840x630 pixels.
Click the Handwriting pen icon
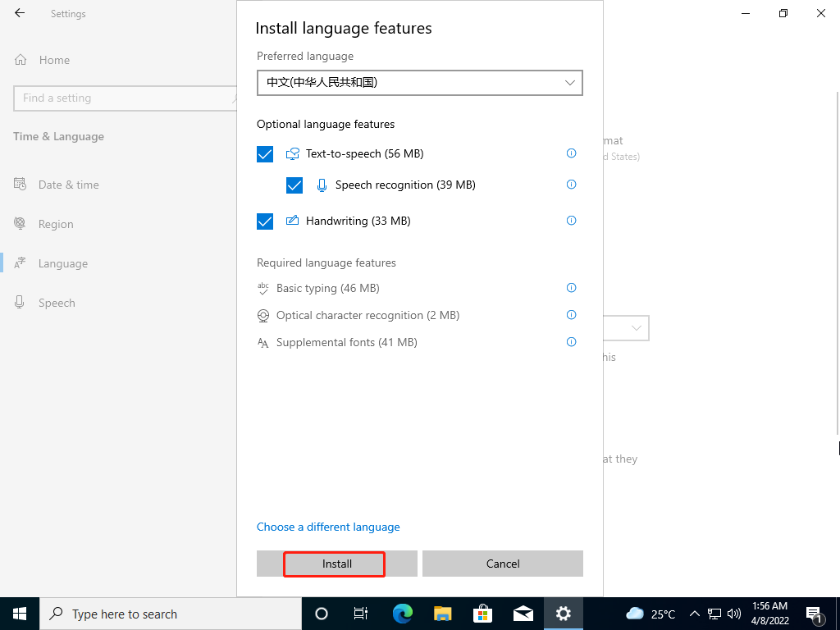pyautogui.click(x=293, y=221)
